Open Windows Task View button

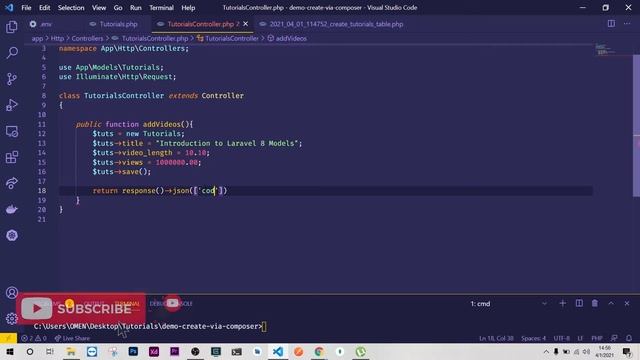pos(50,351)
